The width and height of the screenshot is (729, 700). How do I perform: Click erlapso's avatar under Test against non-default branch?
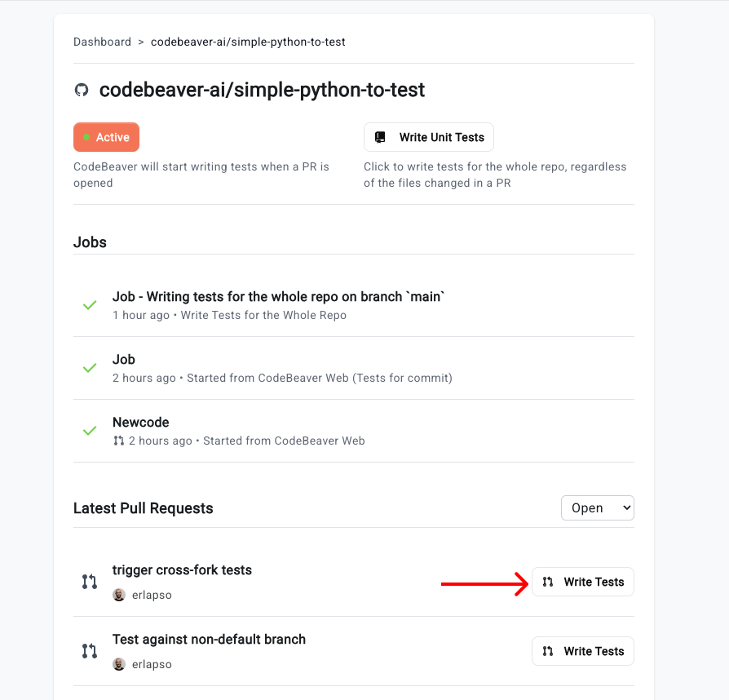point(119,664)
